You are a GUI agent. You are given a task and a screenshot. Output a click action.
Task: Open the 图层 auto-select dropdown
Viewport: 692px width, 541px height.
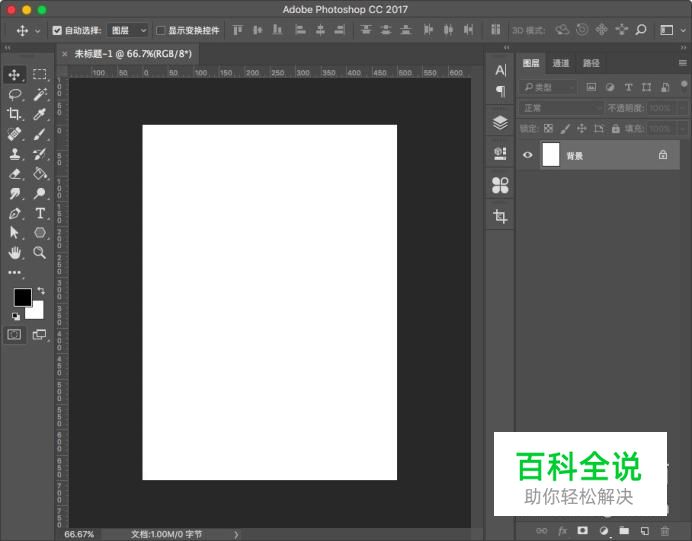coord(127,31)
